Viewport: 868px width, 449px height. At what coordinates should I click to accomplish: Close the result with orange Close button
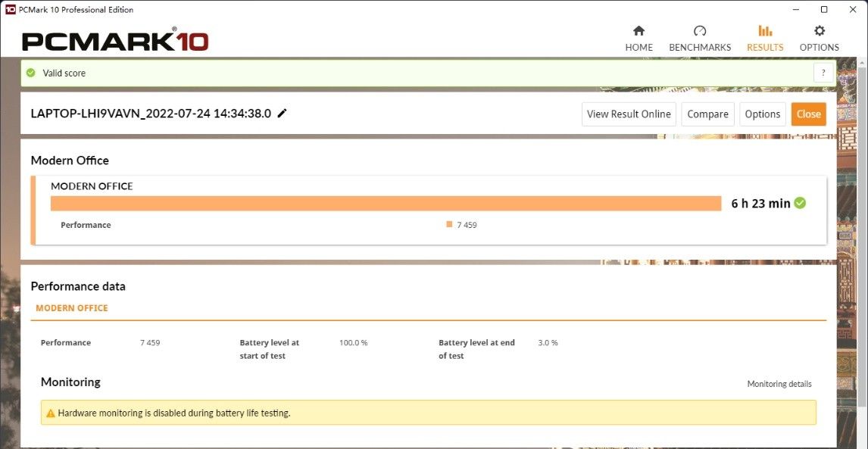[808, 114]
